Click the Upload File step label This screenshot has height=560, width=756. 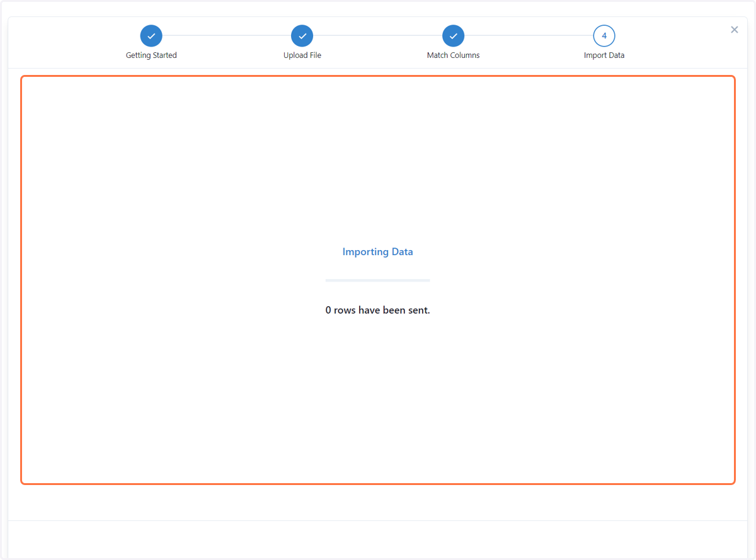coord(302,55)
